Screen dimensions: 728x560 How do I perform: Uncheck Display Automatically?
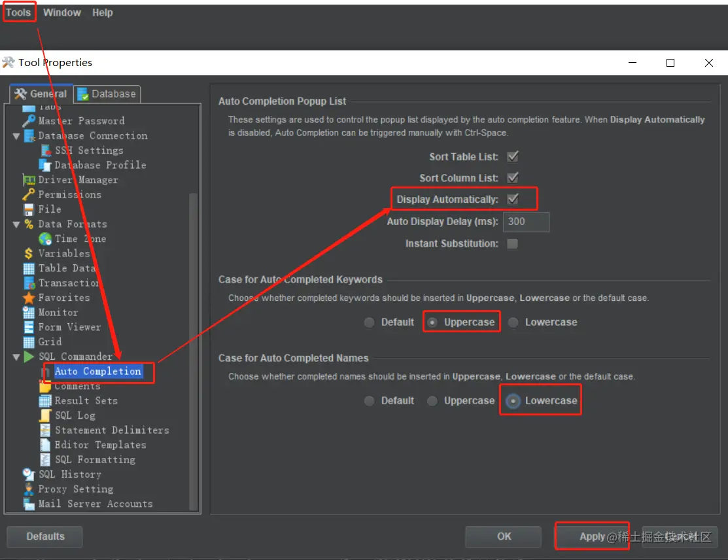tap(513, 198)
